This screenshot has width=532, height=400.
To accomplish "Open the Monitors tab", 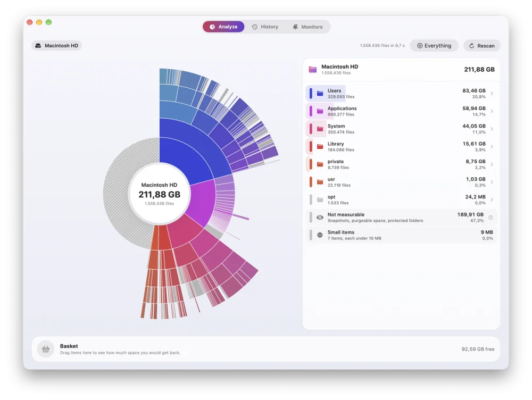I will (307, 27).
